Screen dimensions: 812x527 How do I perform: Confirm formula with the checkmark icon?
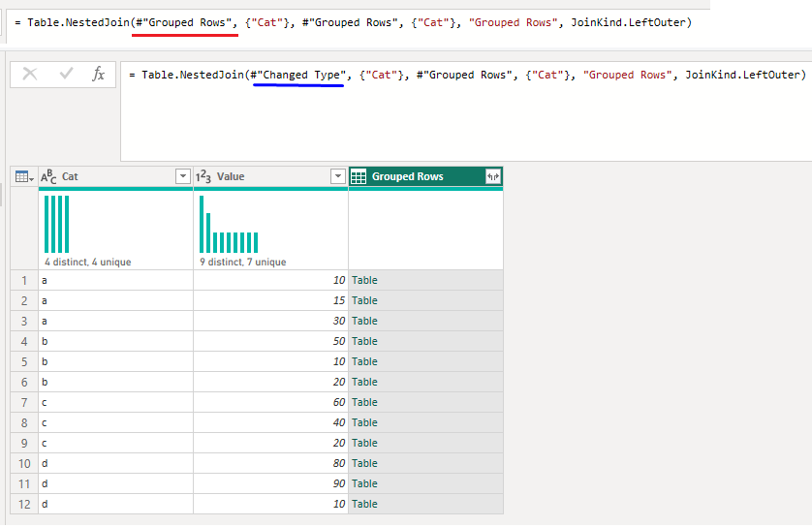(x=66, y=75)
